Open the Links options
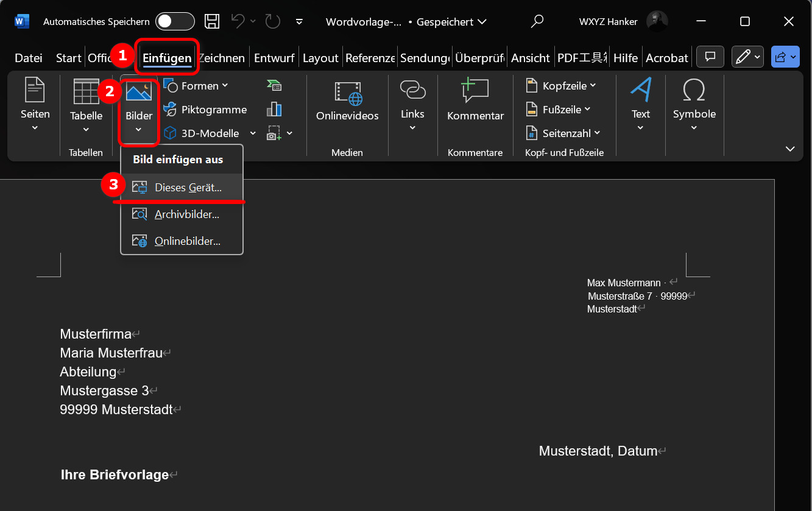 pos(412,107)
